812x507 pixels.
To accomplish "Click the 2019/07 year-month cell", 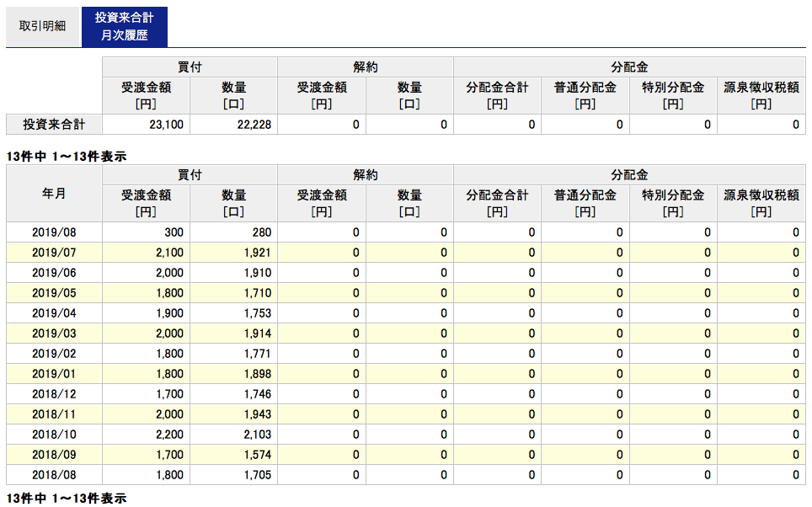I will coord(54,253).
